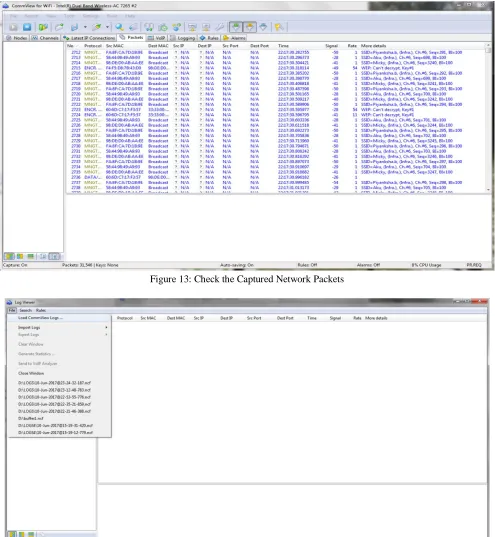495x537 pixels.
Task: Click the yellow key WEP/WPA Keys icon
Action: click(279, 27)
